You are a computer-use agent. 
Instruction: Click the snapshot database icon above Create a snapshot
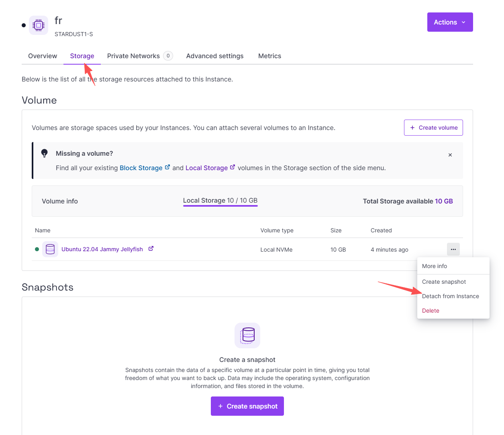247,335
